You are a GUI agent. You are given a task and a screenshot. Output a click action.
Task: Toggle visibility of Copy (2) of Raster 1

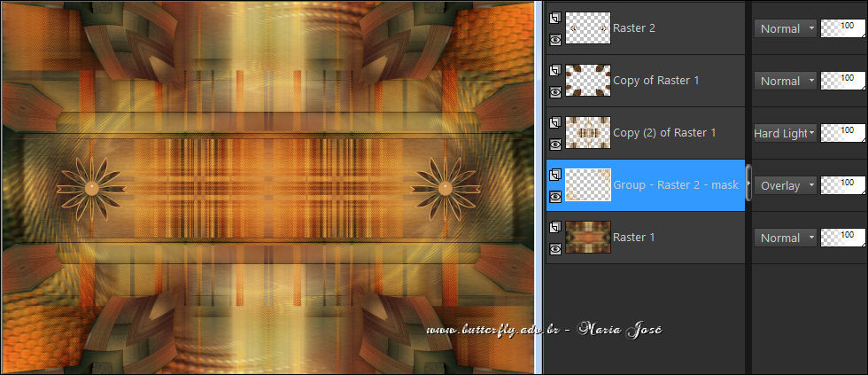(555, 144)
